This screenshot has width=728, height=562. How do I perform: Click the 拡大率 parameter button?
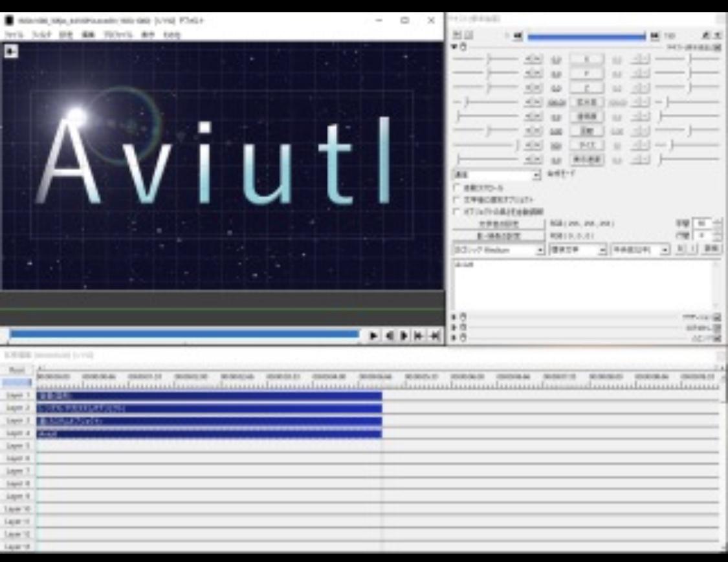(587, 102)
